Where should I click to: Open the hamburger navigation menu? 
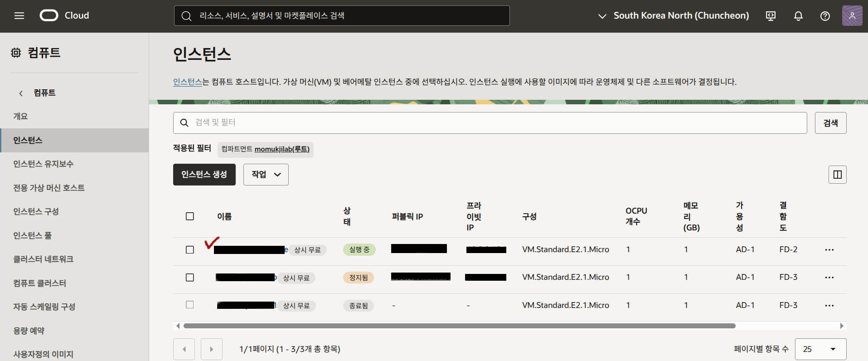tap(19, 16)
